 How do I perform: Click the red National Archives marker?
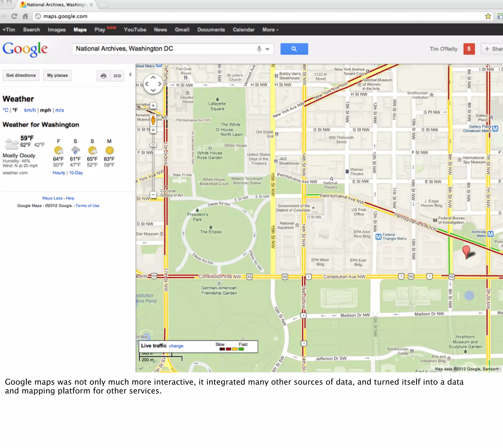coord(466,252)
